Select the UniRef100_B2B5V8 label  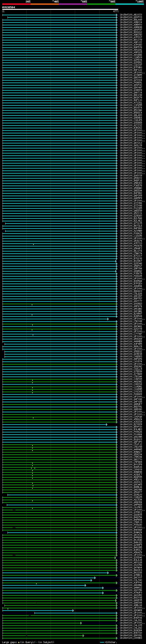point(131,316)
